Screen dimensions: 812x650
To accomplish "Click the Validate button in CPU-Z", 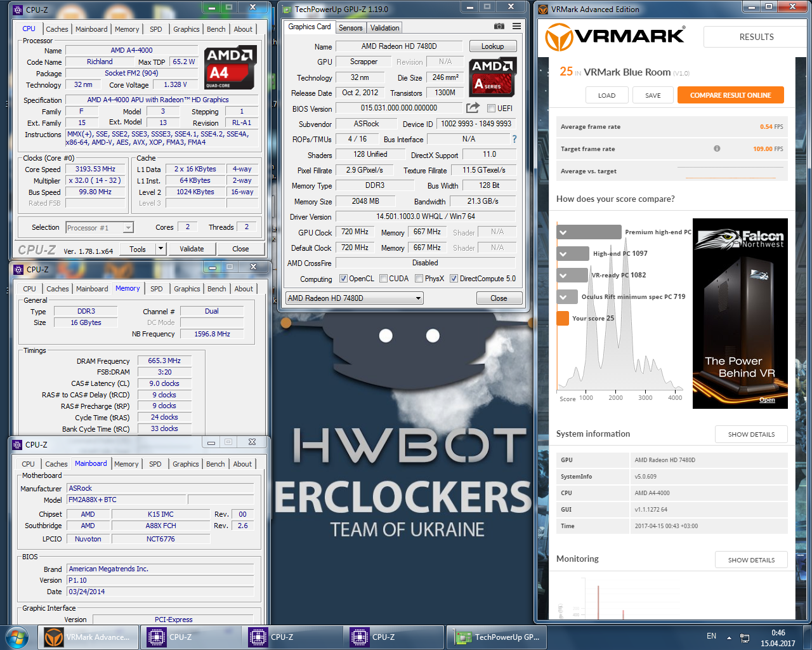I will [x=192, y=249].
